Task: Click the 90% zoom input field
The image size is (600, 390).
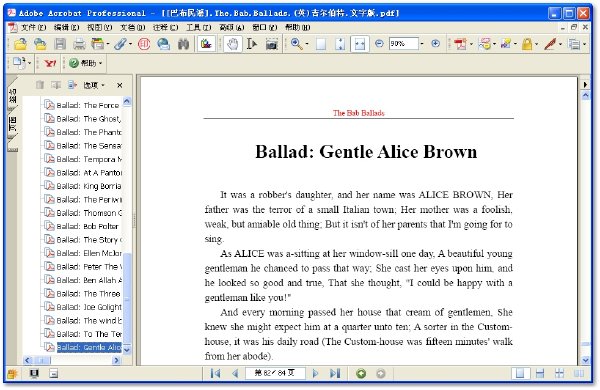Action: pos(404,44)
